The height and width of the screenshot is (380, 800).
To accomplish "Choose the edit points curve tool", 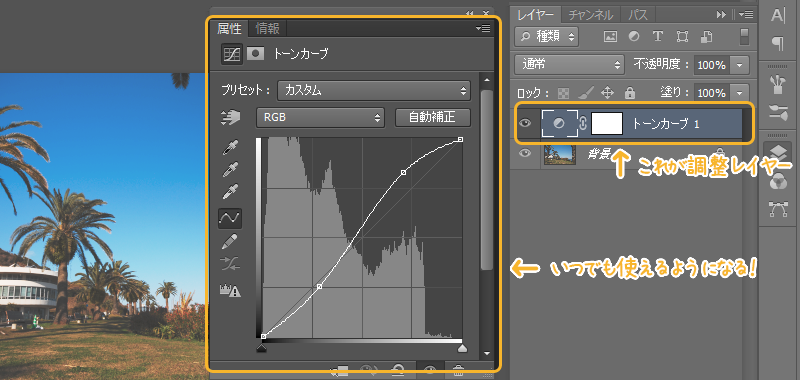I will 230,218.
